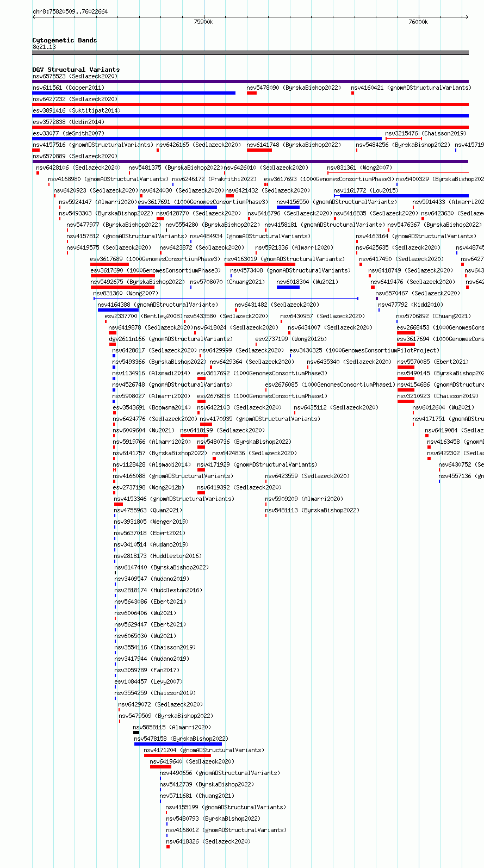Select nsv6419640 (Sedlazeck2020) label
Viewport: 484px width, 868px height.
[193, 761]
